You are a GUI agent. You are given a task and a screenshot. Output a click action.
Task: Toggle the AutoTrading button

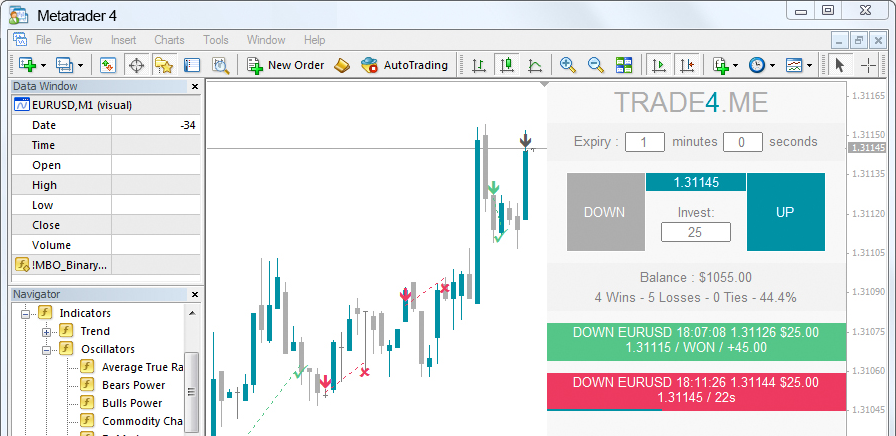coord(405,65)
